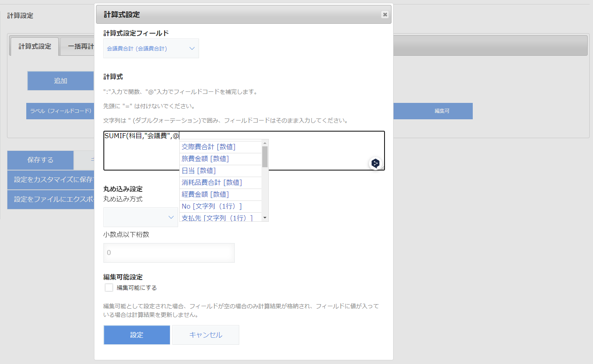The height and width of the screenshot is (364, 593).
Task: Open the 丸め込み方式 rounding method dropdown
Action: [140, 217]
